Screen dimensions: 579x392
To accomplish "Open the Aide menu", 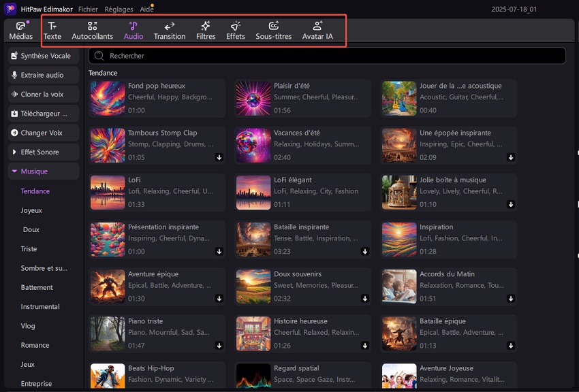I will tap(146, 10).
